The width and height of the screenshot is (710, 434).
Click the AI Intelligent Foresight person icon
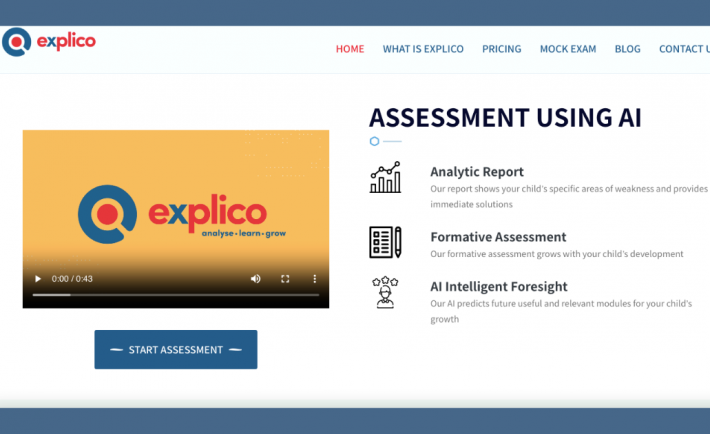pos(385,292)
